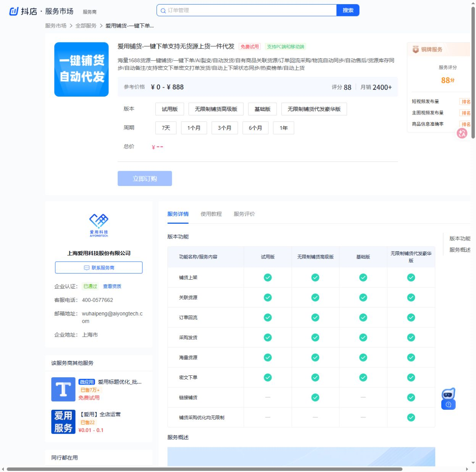Select the 试用版 version option

pos(169,109)
